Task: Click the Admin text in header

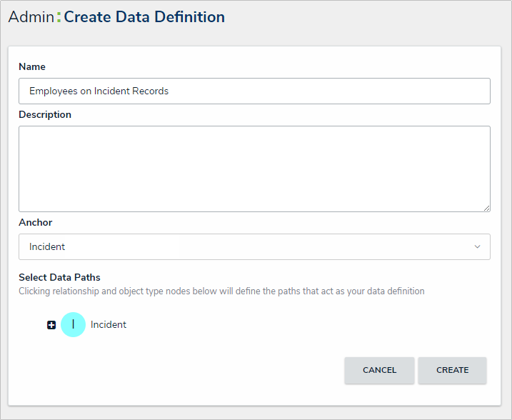Action: point(31,17)
